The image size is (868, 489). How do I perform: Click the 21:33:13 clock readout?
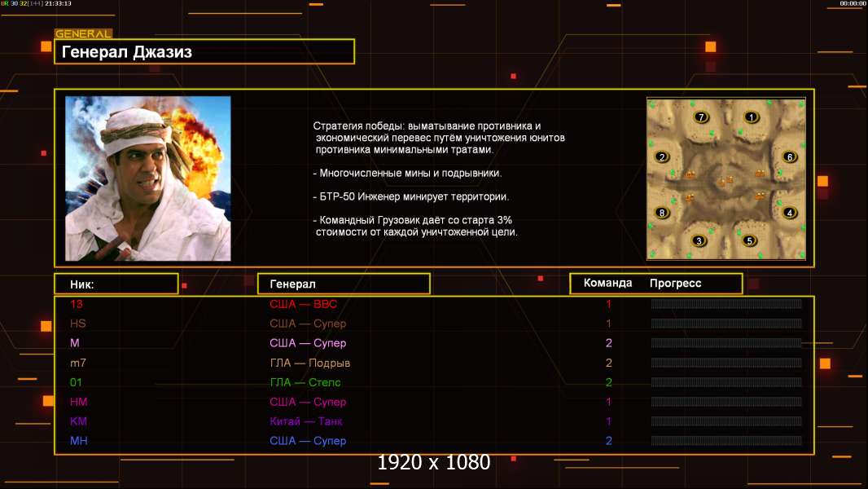[58, 3]
